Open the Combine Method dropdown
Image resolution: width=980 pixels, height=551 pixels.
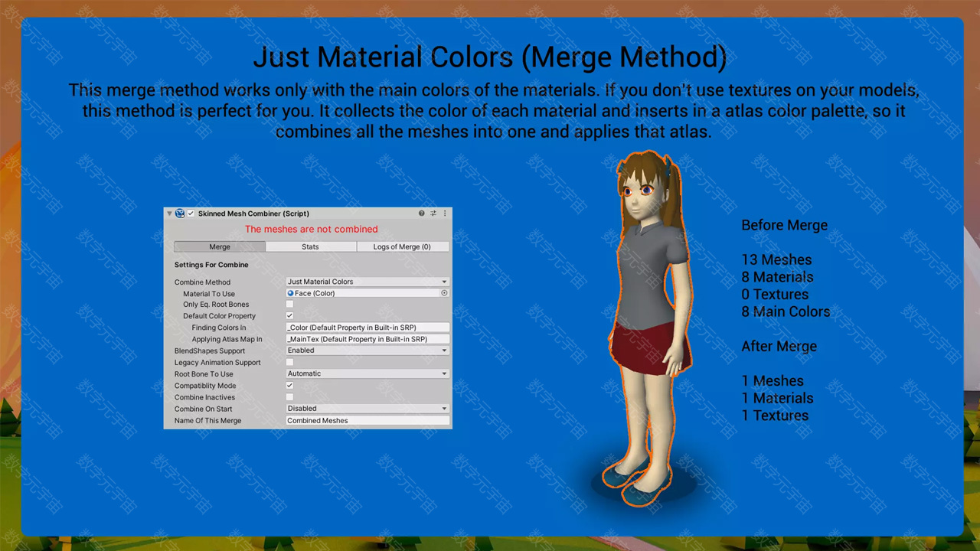click(367, 282)
